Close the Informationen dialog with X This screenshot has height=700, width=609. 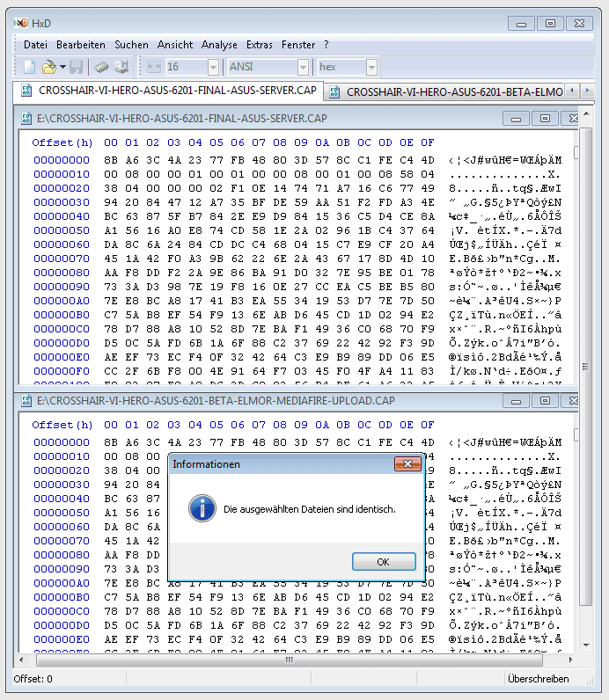point(407,463)
